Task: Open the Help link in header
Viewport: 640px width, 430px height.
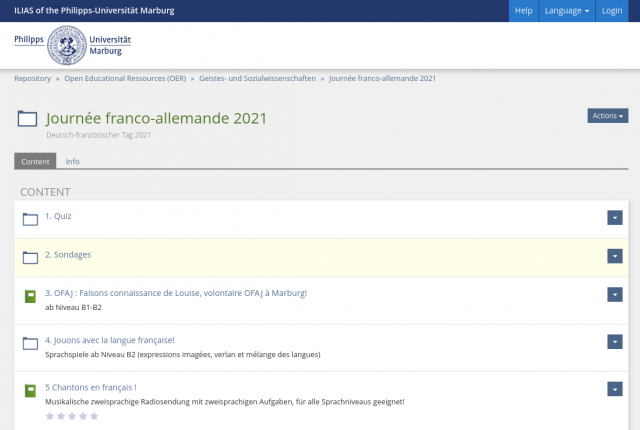Action: (523, 10)
